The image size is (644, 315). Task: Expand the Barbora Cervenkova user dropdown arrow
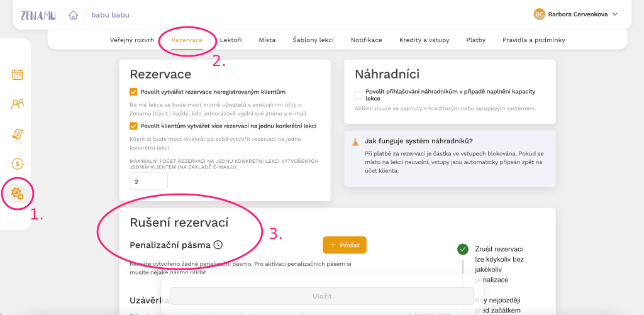click(615, 14)
